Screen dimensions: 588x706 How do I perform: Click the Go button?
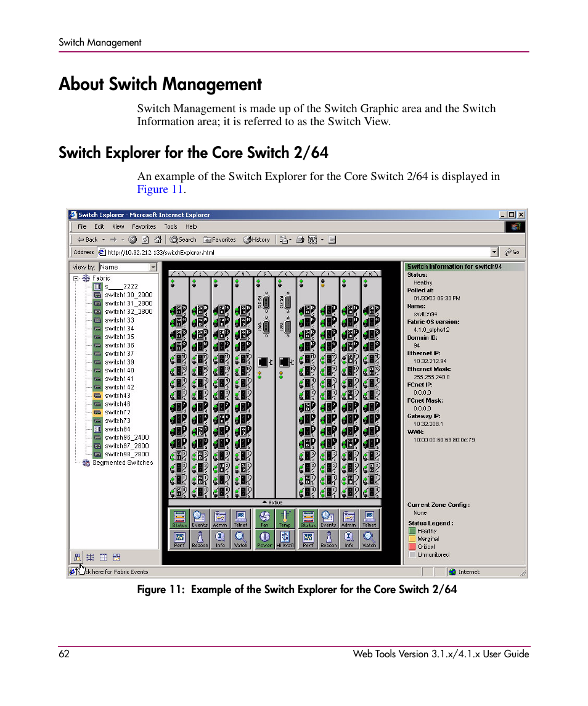tap(512, 252)
